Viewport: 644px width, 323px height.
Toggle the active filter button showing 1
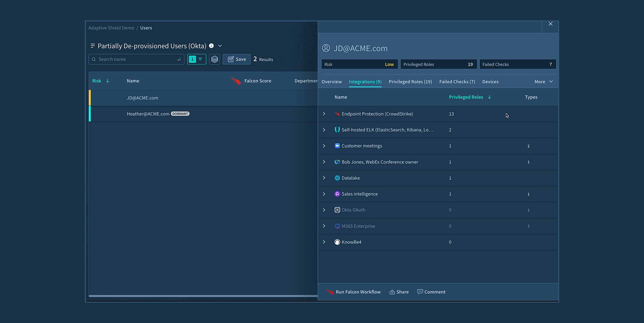196,59
